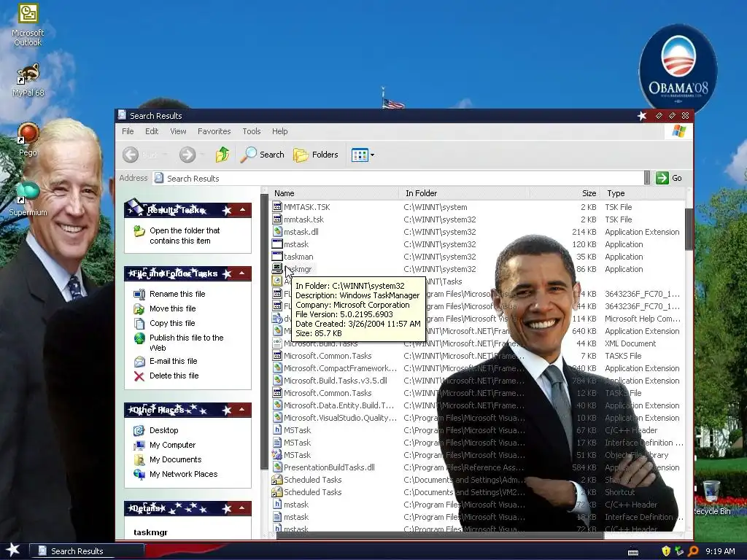This screenshot has height=560, width=747.
Task: Open My Computer in Other Places
Action: (172, 445)
